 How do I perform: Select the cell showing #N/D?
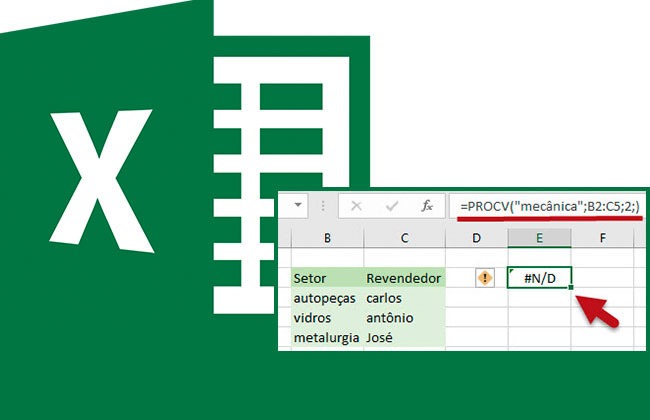click(x=539, y=277)
